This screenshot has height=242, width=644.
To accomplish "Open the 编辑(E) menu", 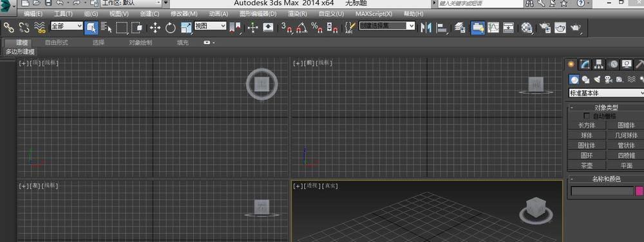I will click(33, 14).
